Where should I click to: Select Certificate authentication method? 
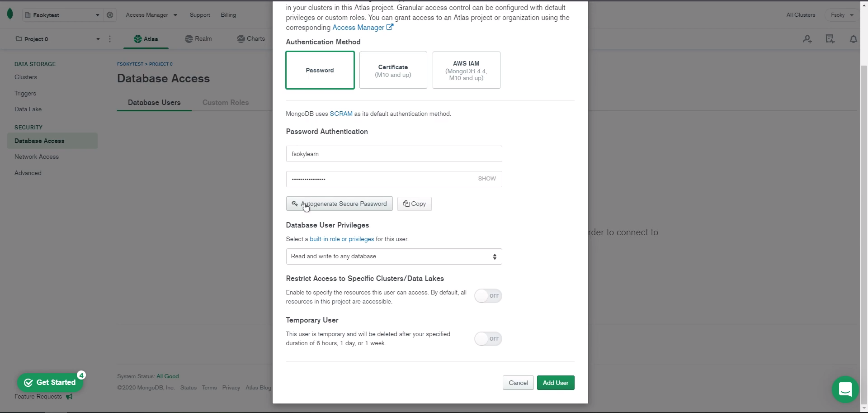(x=393, y=70)
